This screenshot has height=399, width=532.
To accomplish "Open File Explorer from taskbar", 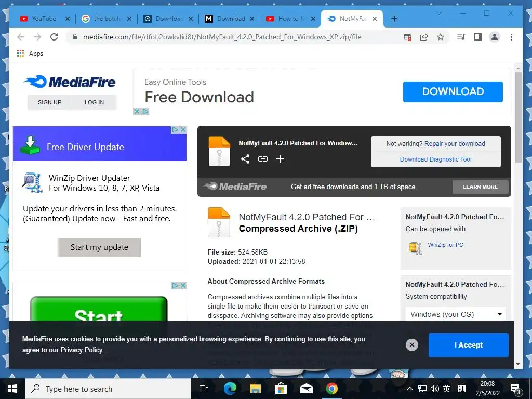I will [255, 389].
